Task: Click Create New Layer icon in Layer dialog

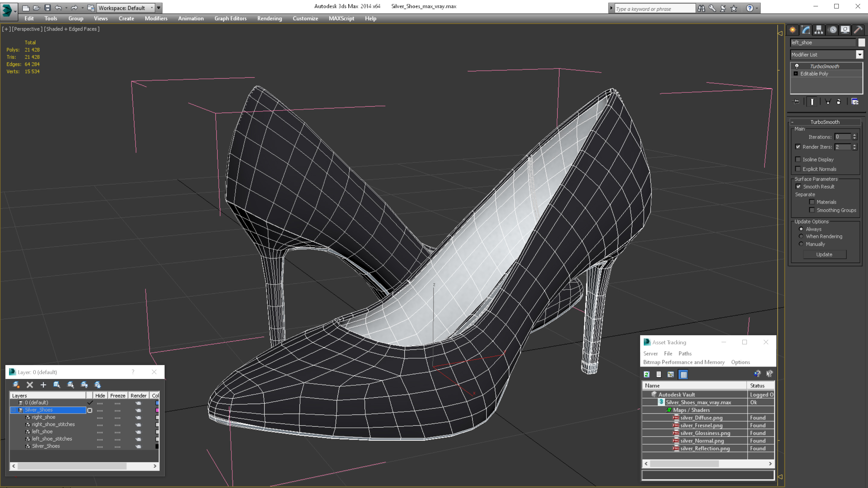Action: [16, 385]
